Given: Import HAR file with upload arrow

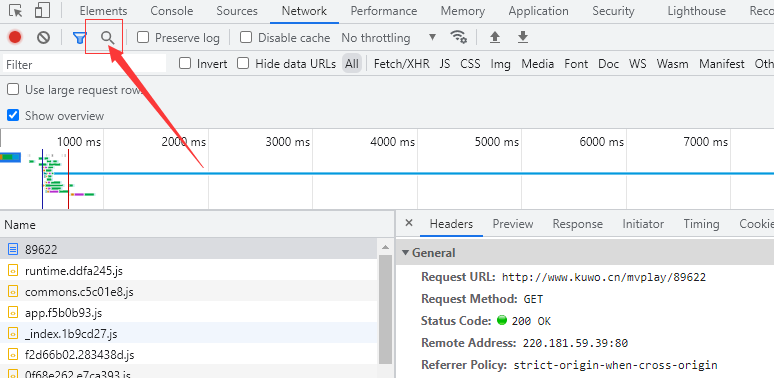Looking at the screenshot, I should [495, 38].
